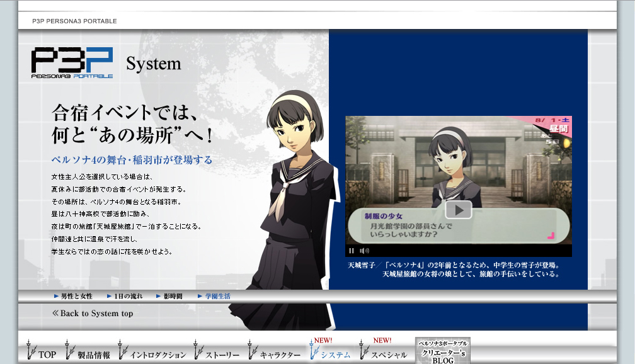Open the クリエーター's BLOG banner

pyautogui.click(x=443, y=351)
